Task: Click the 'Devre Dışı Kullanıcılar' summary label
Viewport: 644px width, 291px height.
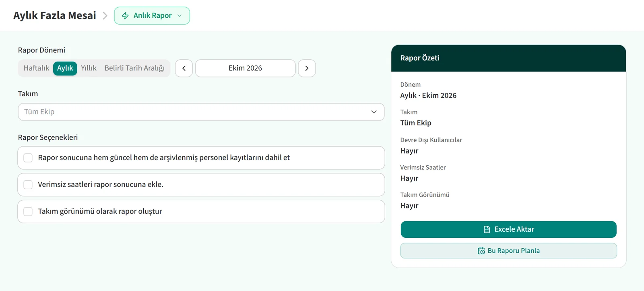Action: point(431,140)
